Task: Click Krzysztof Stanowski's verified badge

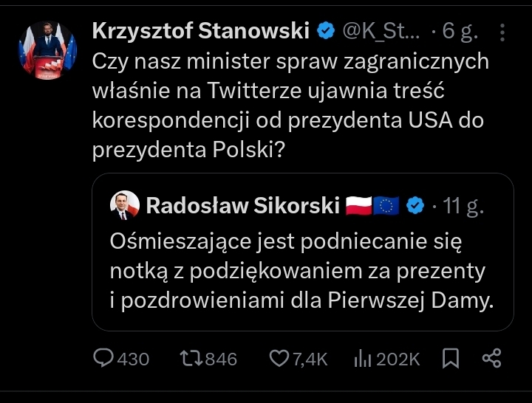Action: [326, 31]
